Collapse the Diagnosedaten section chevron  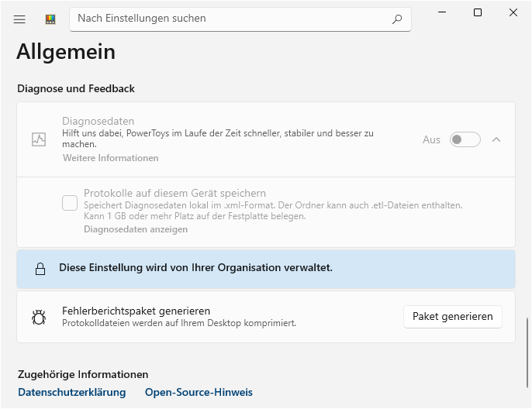[x=496, y=139]
